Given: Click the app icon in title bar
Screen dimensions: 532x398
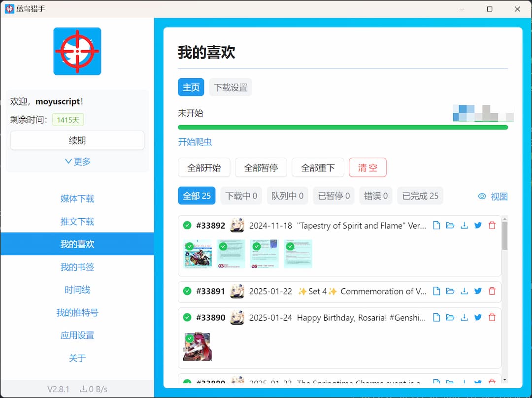Looking at the screenshot, I should pyautogui.click(x=8, y=8).
